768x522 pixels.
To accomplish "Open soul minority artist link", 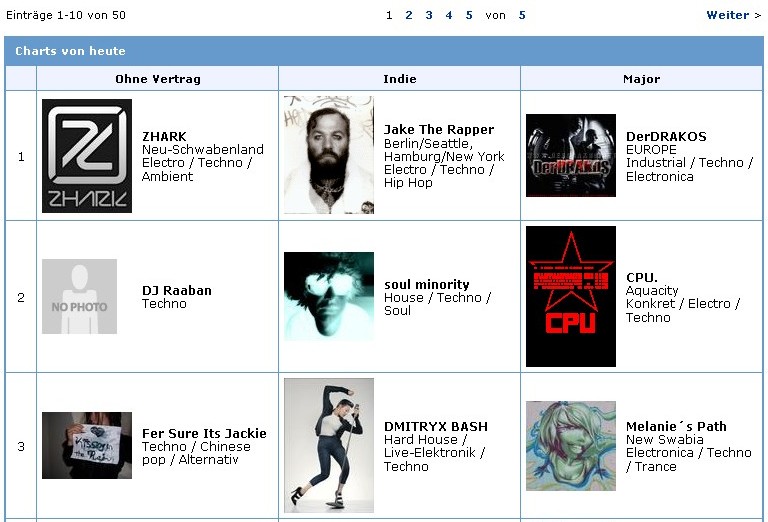I will tap(427, 284).
